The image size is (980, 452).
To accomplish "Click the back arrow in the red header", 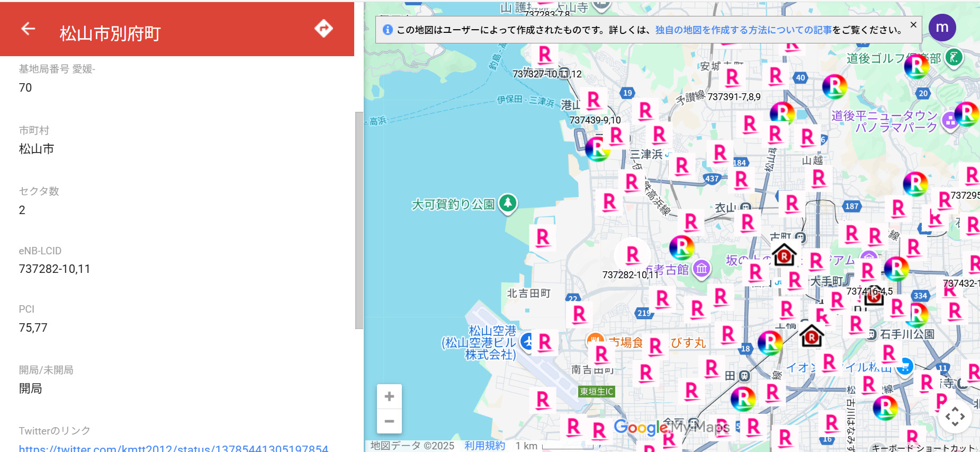I will tap(28, 29).
